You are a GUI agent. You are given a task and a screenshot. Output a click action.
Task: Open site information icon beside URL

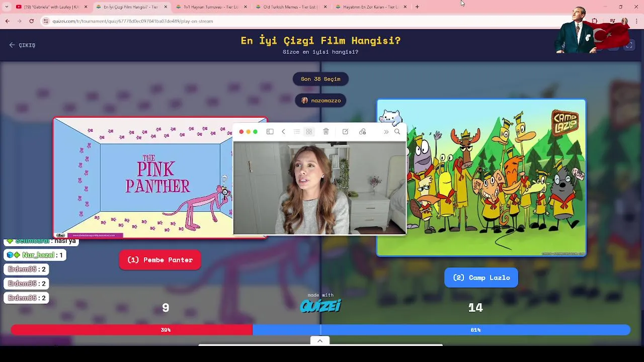point(46,21)
